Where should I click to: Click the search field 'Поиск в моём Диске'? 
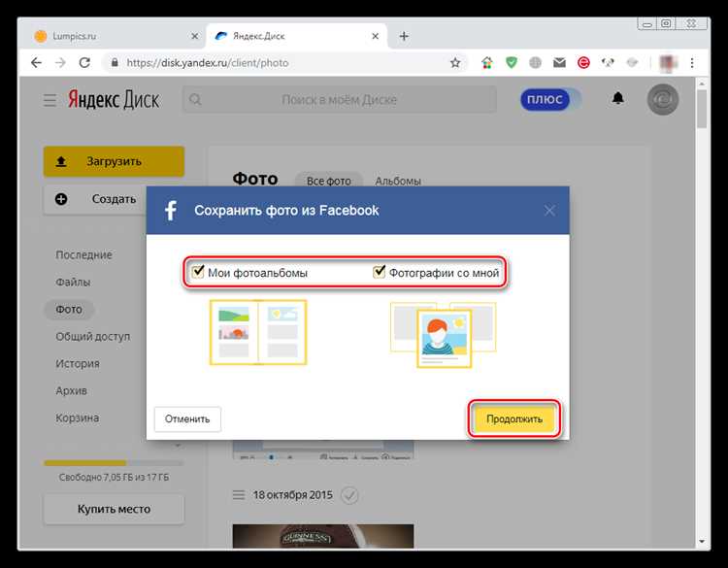(x=340, y=99)
